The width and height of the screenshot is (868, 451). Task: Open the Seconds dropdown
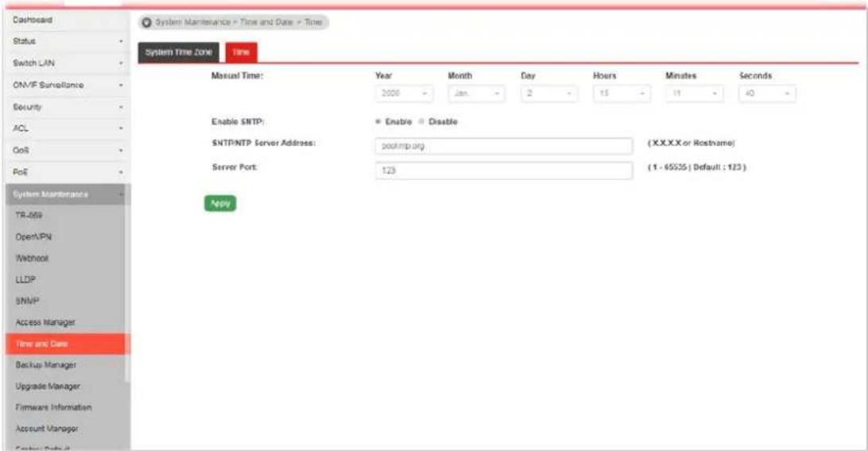[x=767, y=94]
